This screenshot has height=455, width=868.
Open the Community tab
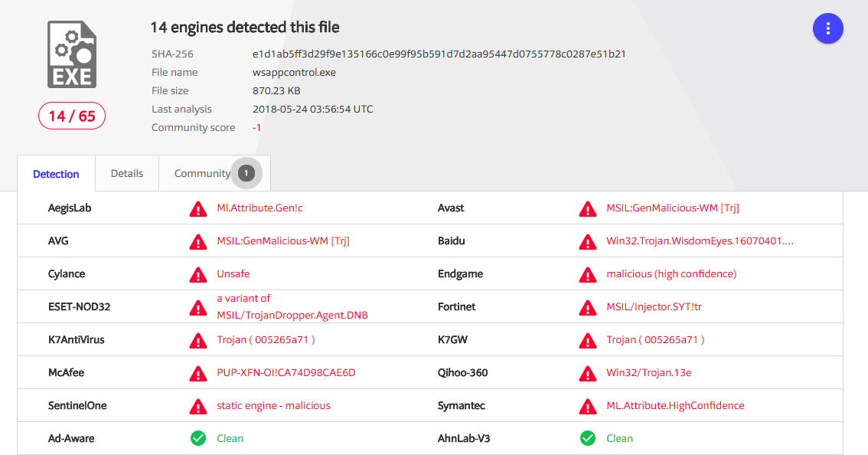coord(202,174)
